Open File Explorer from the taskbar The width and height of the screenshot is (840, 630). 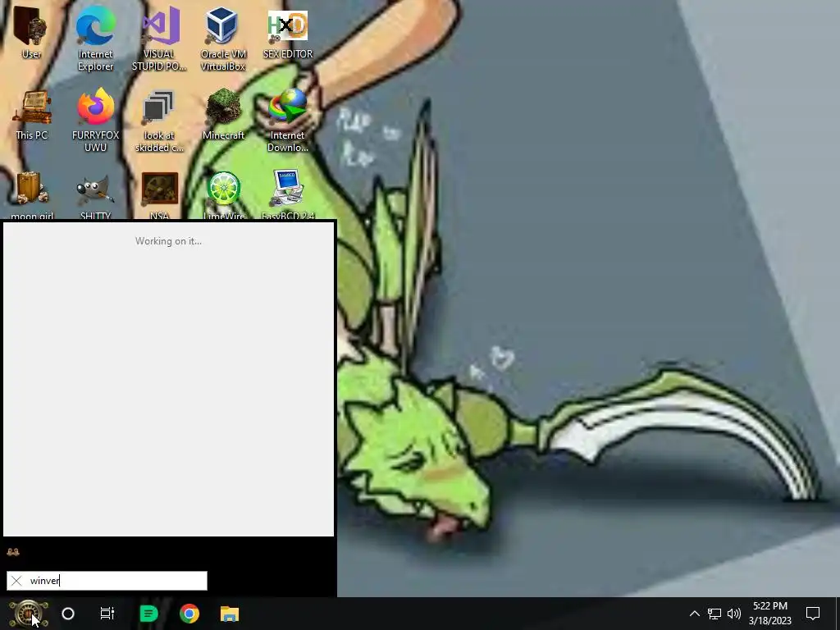point(230,614)
